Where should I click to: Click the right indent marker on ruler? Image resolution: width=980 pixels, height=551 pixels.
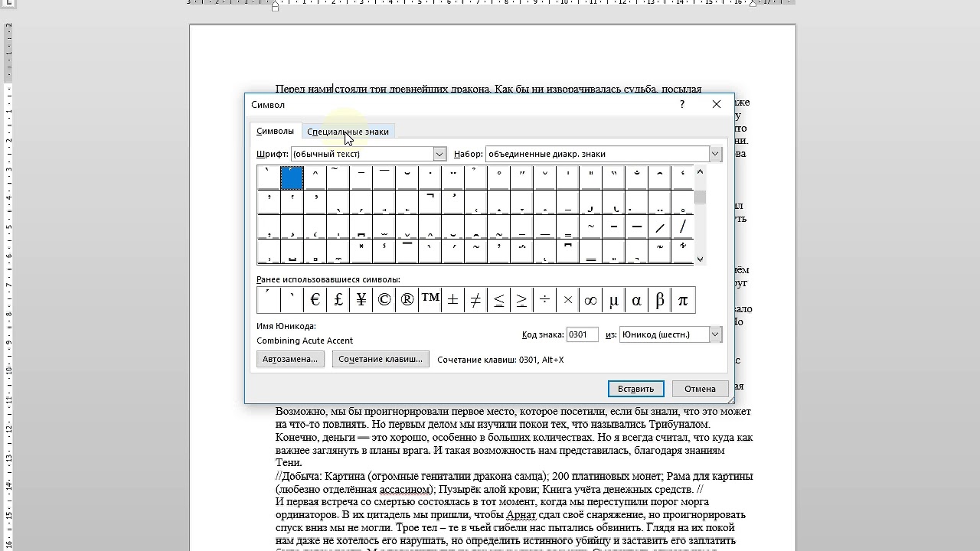tap(753, 5)
